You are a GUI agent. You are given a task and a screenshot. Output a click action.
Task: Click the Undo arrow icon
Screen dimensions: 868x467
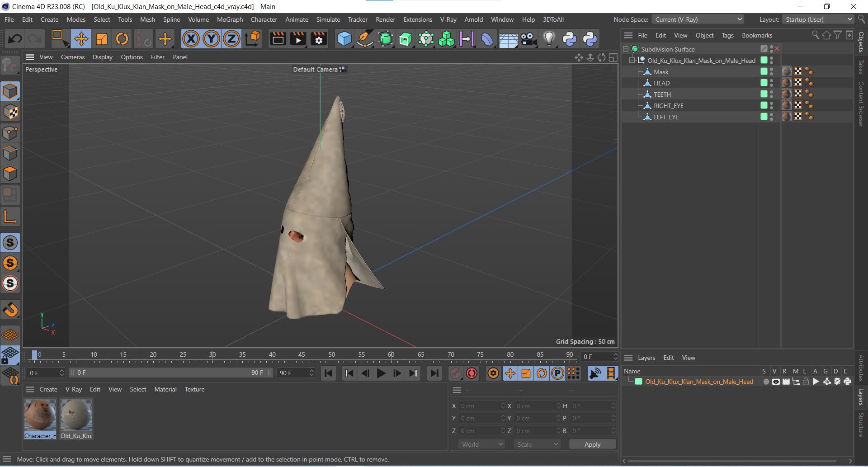click(14, 39)
